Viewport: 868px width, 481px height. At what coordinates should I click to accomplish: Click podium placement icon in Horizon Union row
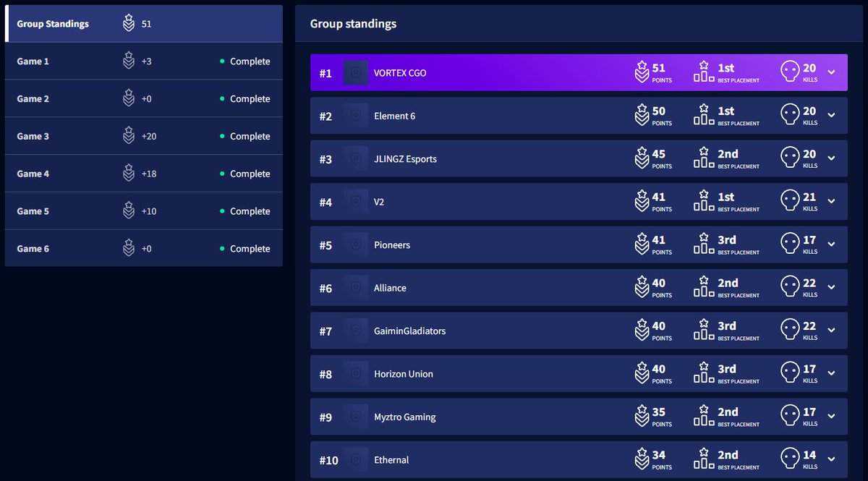[704, 374]
